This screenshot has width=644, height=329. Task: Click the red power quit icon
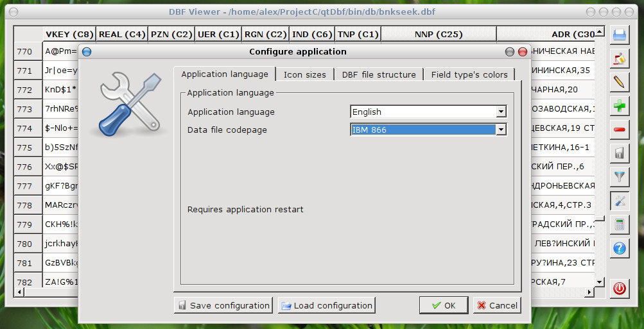(619, 289)
